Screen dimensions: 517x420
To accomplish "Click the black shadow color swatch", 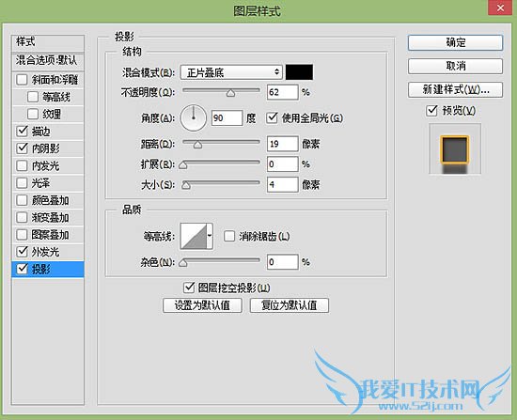I will click(299, 72).
